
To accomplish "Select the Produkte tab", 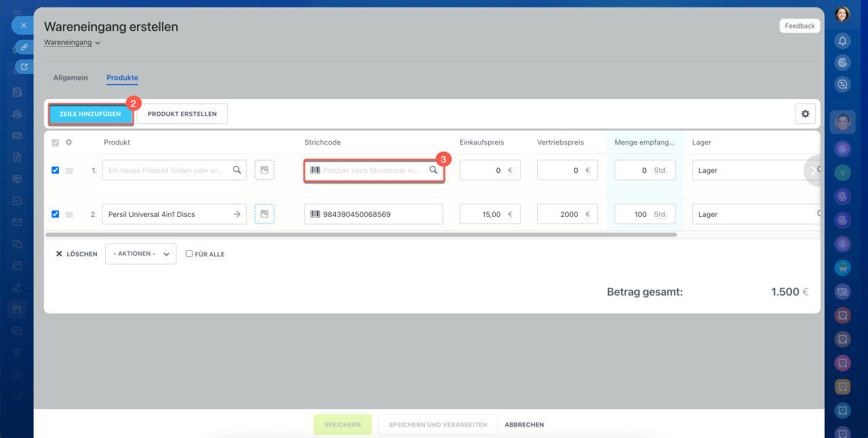I will 122,78.
